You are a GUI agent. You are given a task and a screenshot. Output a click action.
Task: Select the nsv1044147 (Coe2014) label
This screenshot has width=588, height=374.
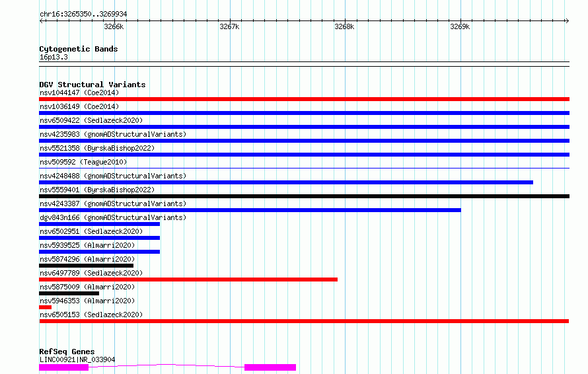(x=79, y=93)
